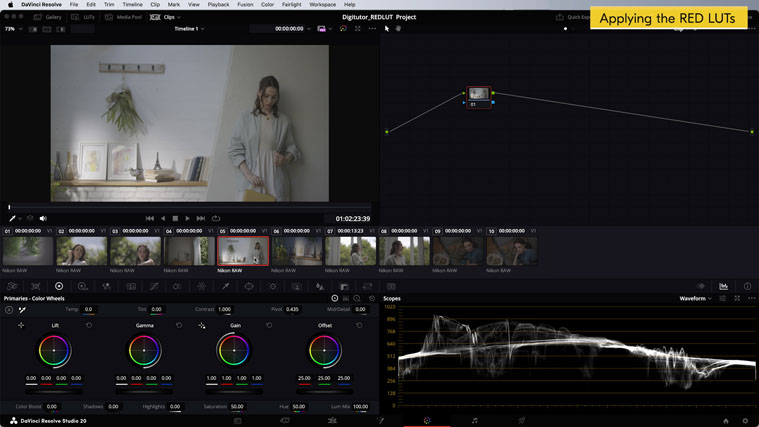
Task: Click the Lift black point picker
Action: pyautogui.click(x=21, y=325)
